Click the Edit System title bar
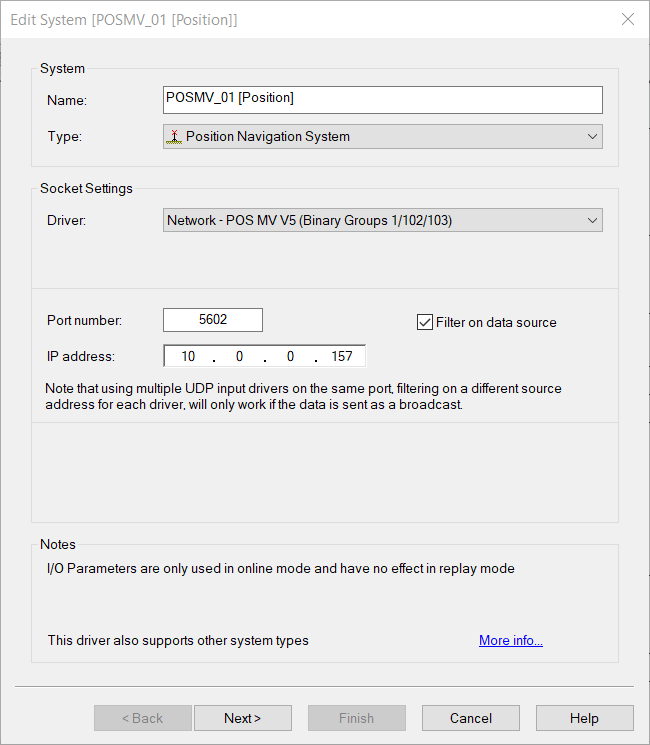The width and height of the screenshot is (650, 745). [x=300, y=19]
